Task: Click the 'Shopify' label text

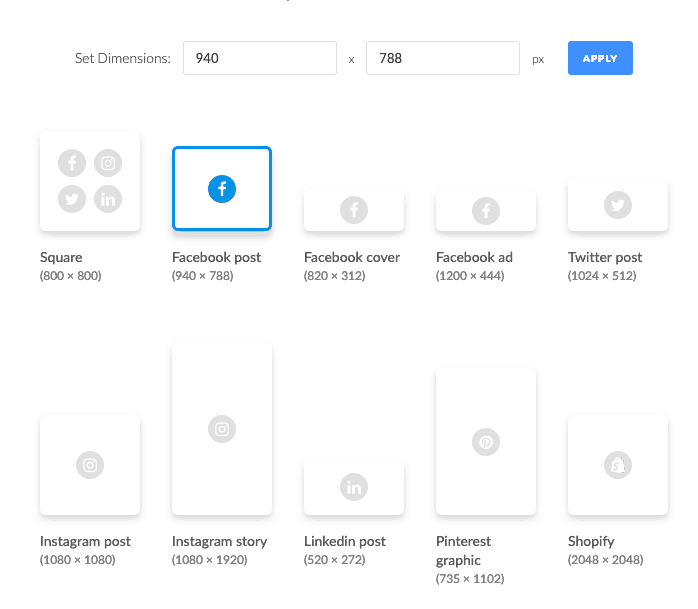Action: tap(591, 541)
